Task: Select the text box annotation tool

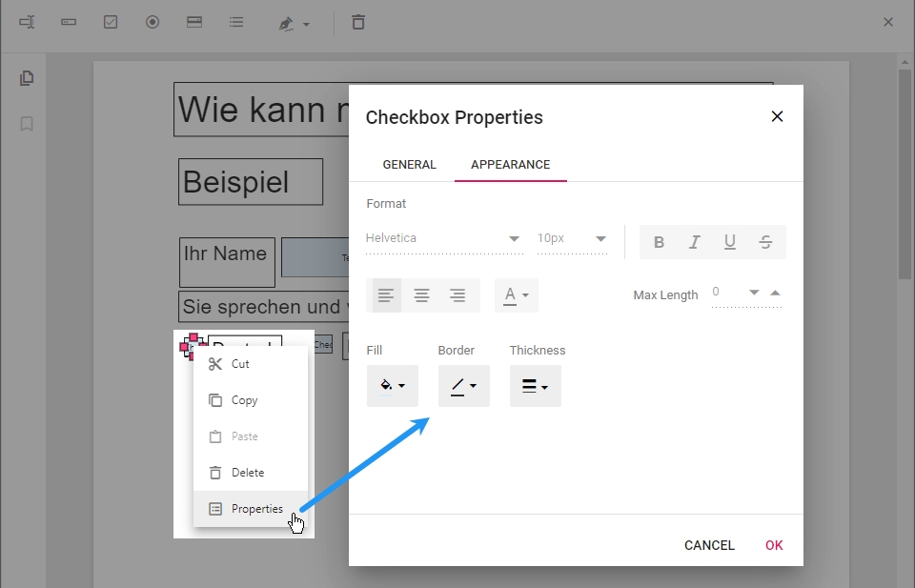Action: pos(27,21)
